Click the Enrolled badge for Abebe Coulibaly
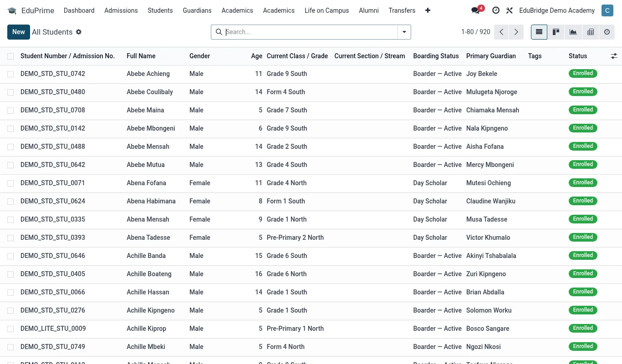The image size is (622, 364). pos(583,91)
